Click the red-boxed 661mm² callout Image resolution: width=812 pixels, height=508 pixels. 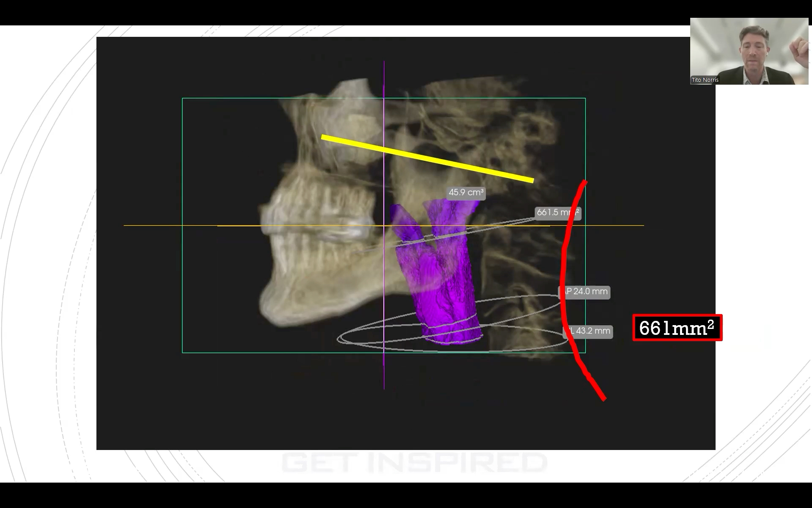pyautogui.click(x=677, y=328)
